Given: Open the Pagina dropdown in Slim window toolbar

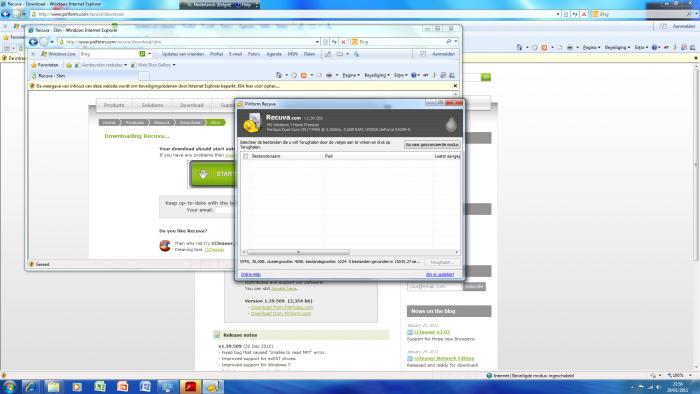Looking at the screenshot, I should click(x=350, y=75).
